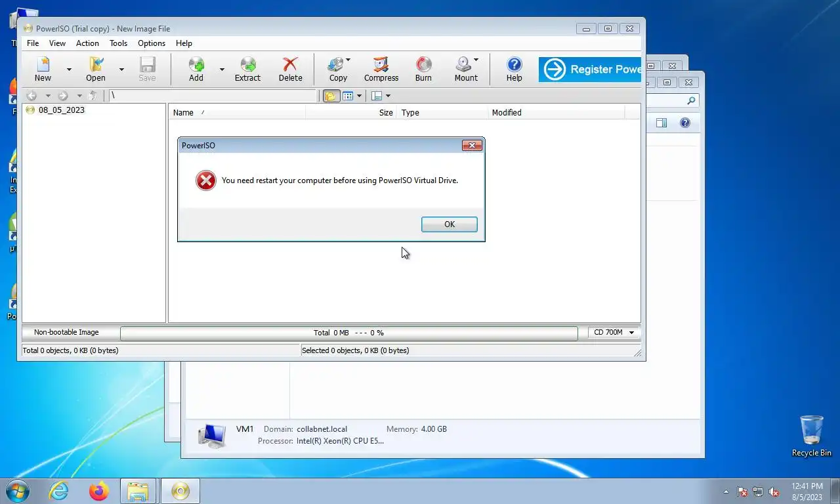Expand the Add button dropdown arrow
The width and height of the screenshot is (840, 504).
pyautogui.click(x=222, y=69)
